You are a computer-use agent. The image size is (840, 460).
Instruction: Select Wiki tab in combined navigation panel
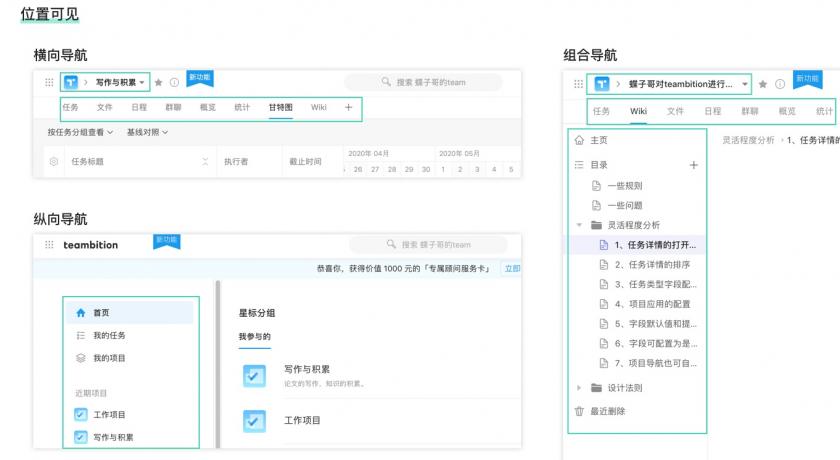[x=638, y=111]
